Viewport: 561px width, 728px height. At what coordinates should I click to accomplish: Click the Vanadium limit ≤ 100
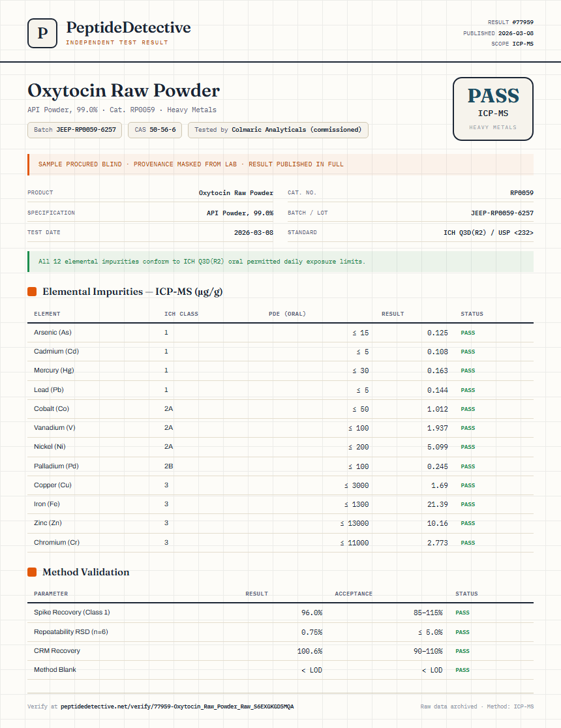click(x=359, y=428)
